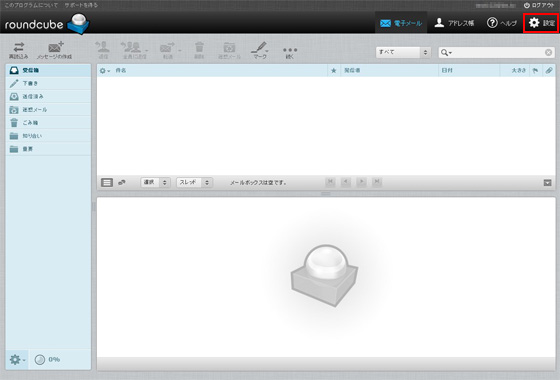Open the 設定 settings tab
The image size is (560, 380).
coord(541,23)
